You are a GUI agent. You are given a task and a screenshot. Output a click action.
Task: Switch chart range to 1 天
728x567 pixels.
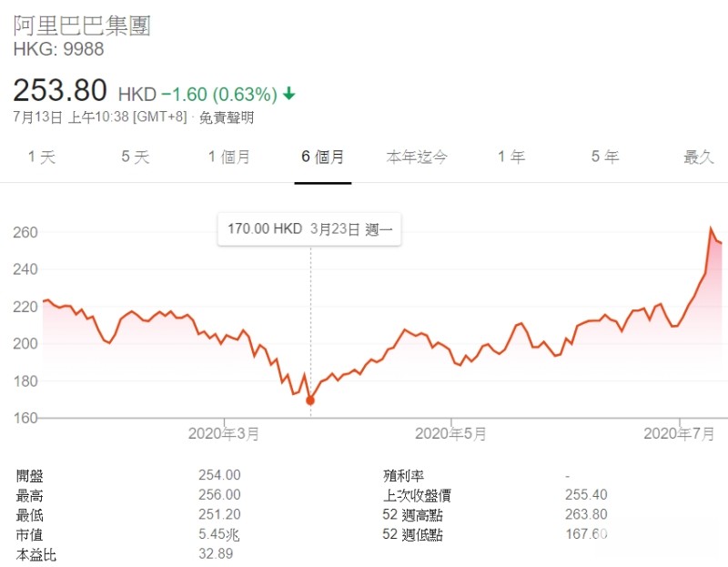[x=42, y=157]
